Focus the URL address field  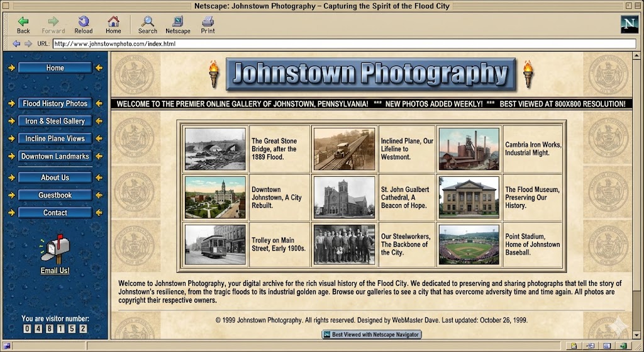[344, 43]
